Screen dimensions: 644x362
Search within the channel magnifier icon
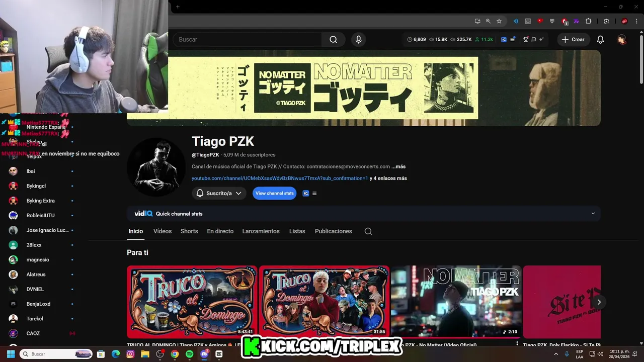368,231
